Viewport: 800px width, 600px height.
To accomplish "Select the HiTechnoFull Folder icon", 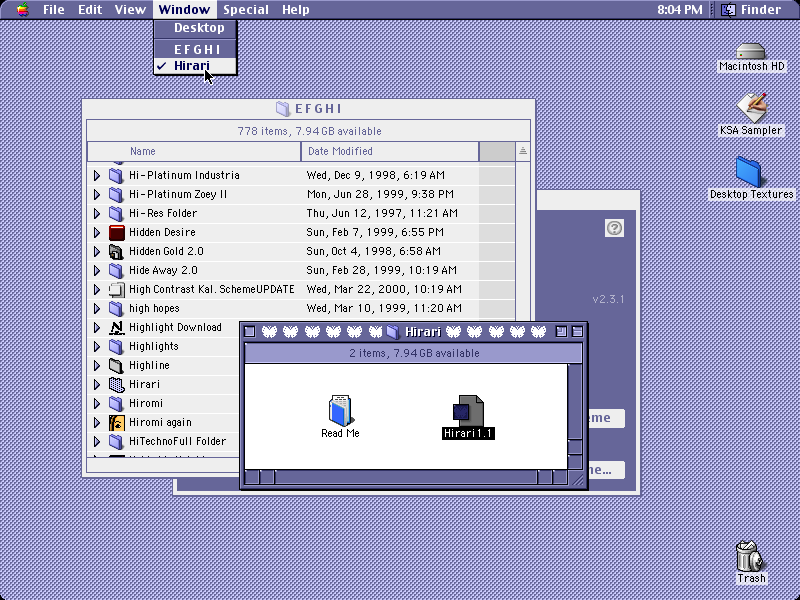I will (116, 441).
